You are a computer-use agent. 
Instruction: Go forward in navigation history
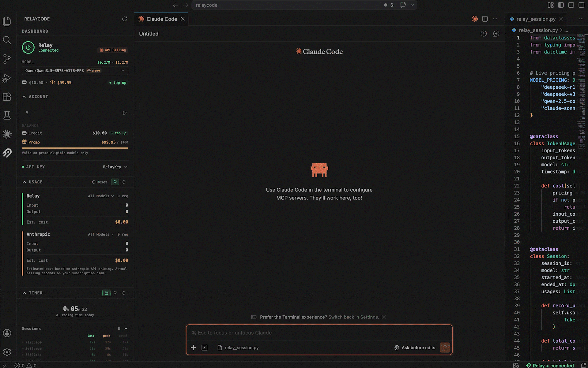pos(186,5)
